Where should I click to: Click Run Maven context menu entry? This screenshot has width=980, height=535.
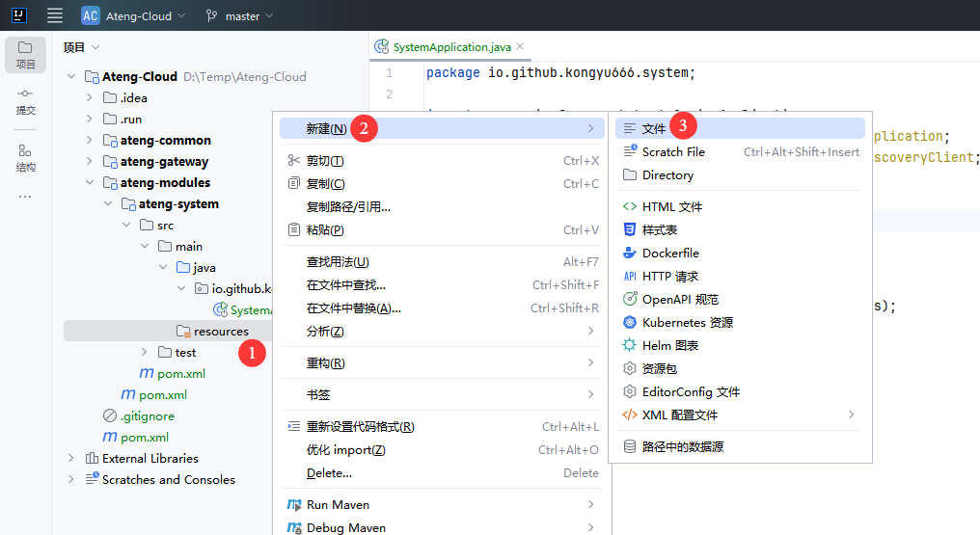click(338, 504)
